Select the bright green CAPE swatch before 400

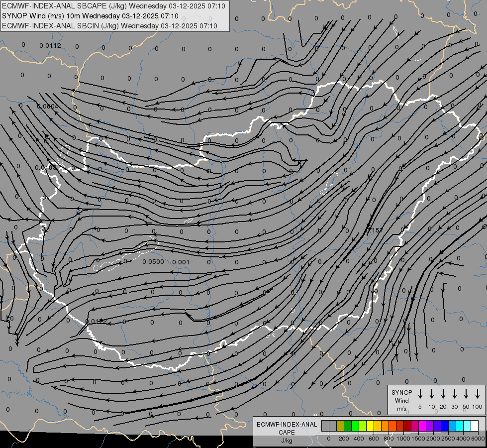pos(355,426)
